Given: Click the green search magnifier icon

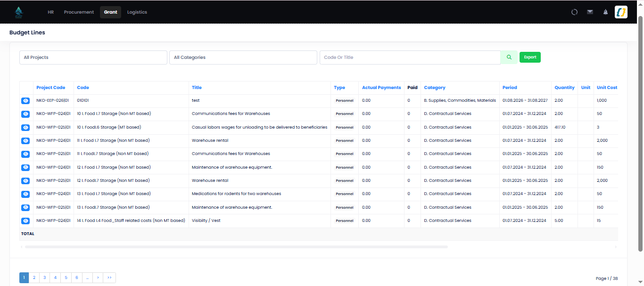Looking at the screenshot, I should pyautogui.click(x=509, y=57).
